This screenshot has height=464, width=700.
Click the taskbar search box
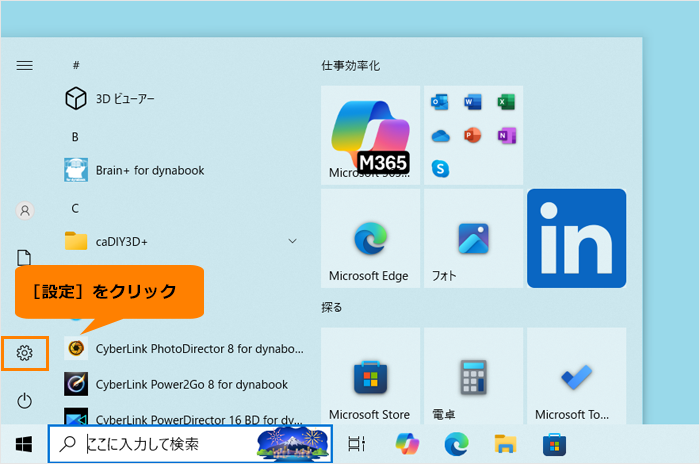click(x=191, y=444)
